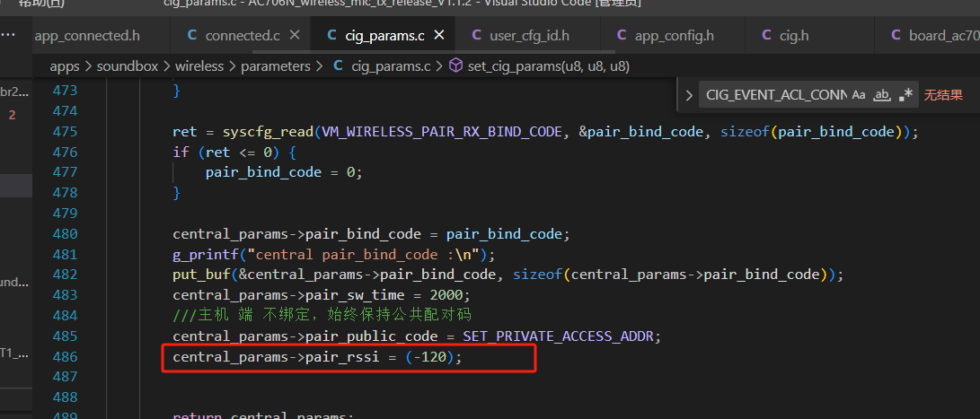The image size is (980, 419).
Task: Expand the replace row in find widget
Action: click(x=689, y=95)
